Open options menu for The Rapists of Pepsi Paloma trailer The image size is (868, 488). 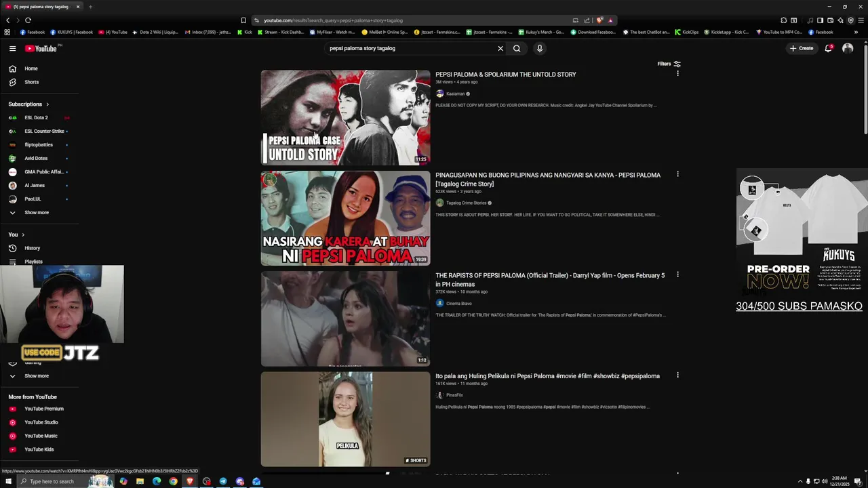(677, 274)
